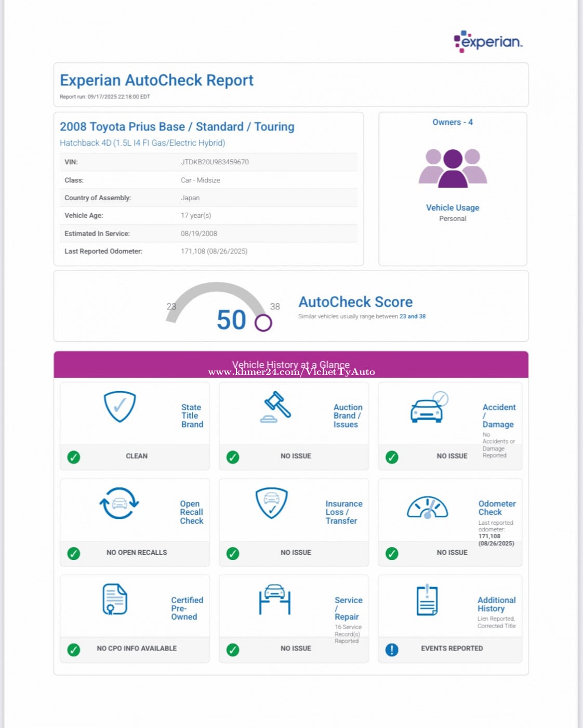Click the Additional History clipboard icon
583x728 pixels.
click(x=427, y=600)
